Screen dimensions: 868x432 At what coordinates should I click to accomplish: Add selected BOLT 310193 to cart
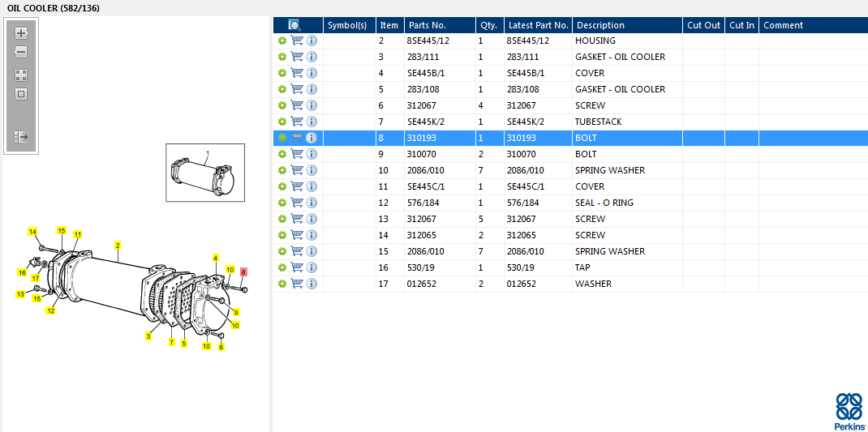tap(297, 138)
